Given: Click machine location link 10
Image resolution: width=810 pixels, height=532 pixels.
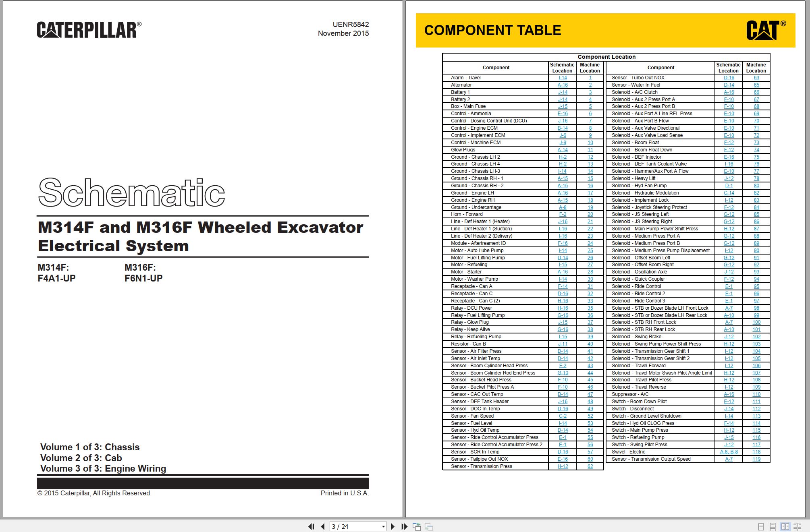Looking at the screenshot, I should pos(590,143).
